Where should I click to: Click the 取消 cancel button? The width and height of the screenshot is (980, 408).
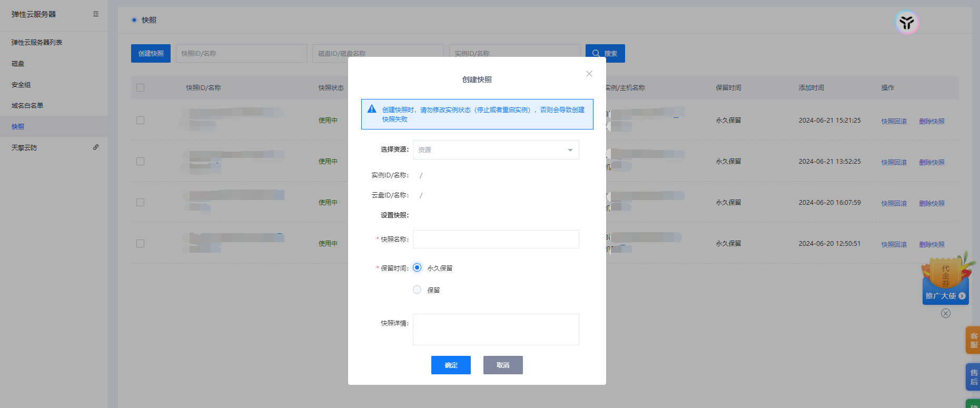click(x=503, y=365)
